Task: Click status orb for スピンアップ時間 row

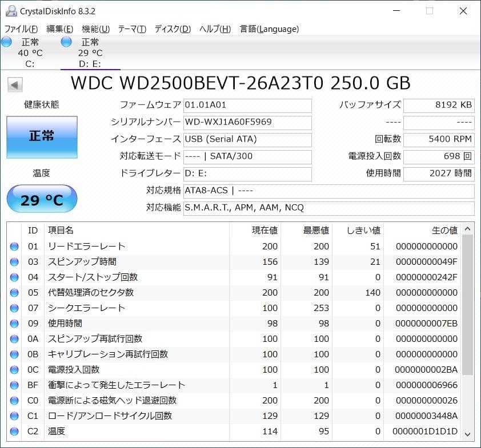Action: click(x=14, y=262)
